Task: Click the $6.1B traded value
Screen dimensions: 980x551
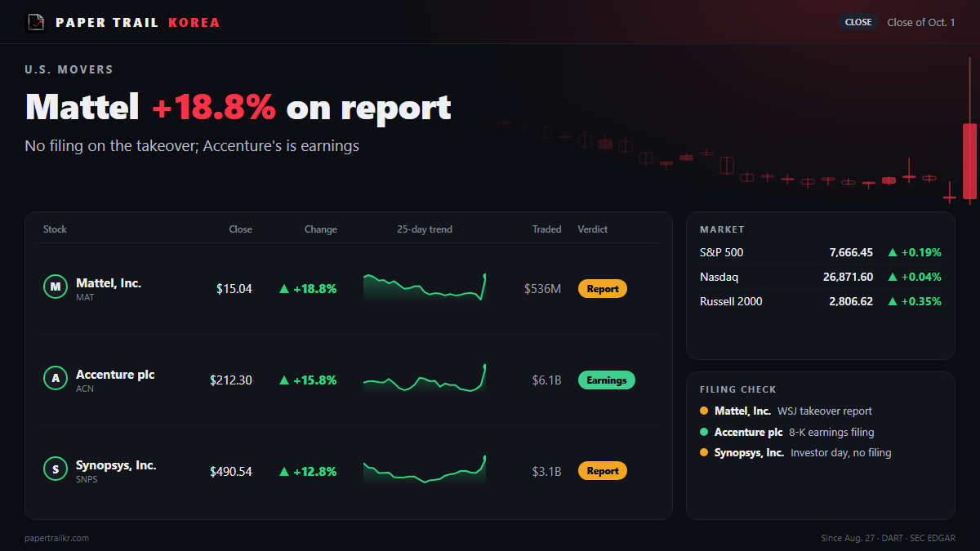Action: point(546,380)
